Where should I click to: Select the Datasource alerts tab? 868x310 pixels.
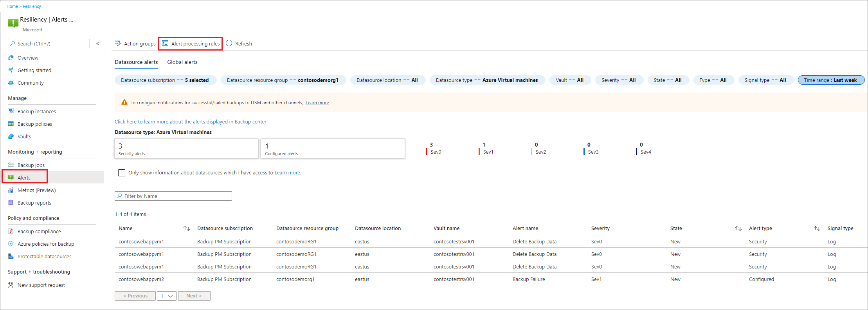pos(136,62)
